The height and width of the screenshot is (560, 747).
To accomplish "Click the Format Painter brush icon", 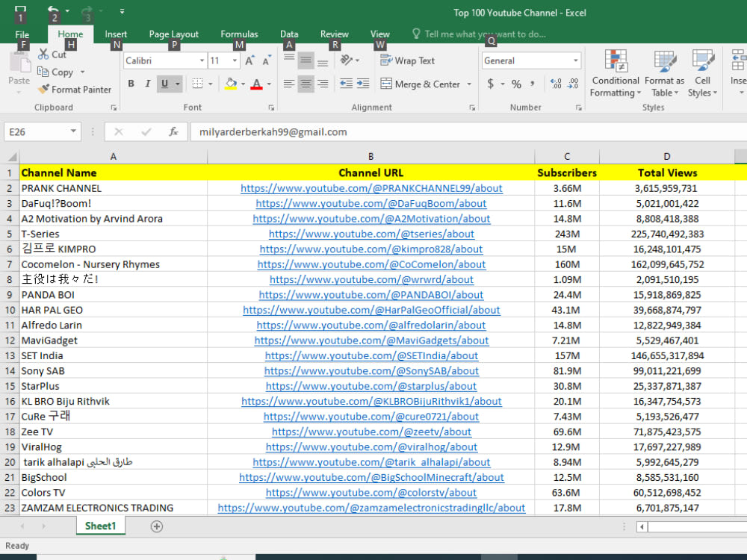I will pos(44,89).
